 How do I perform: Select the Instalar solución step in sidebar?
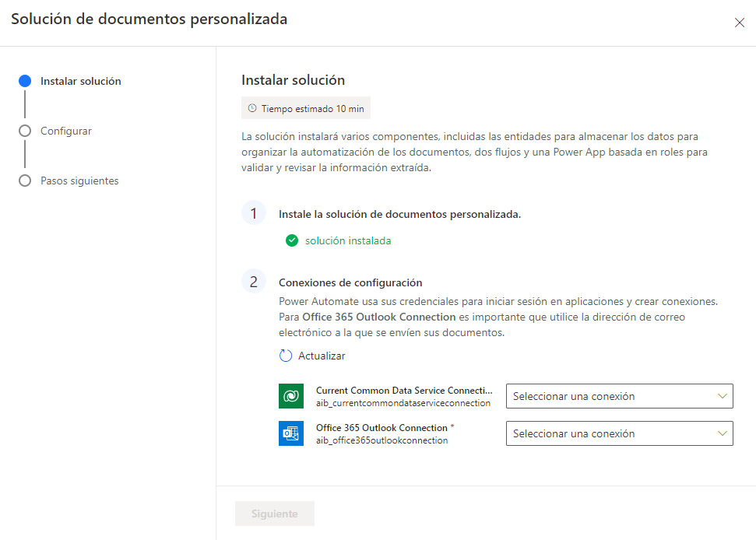[x=79, y=81]
